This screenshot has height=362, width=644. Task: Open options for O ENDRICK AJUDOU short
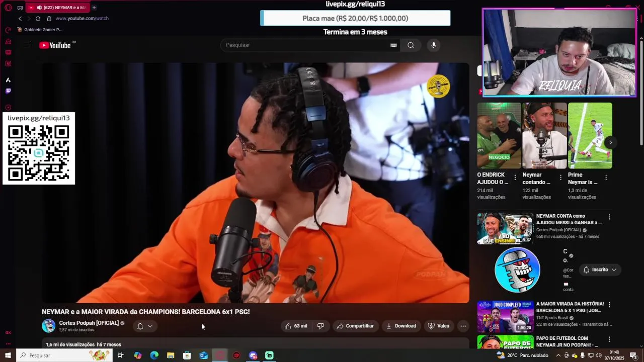coord(515,177)
